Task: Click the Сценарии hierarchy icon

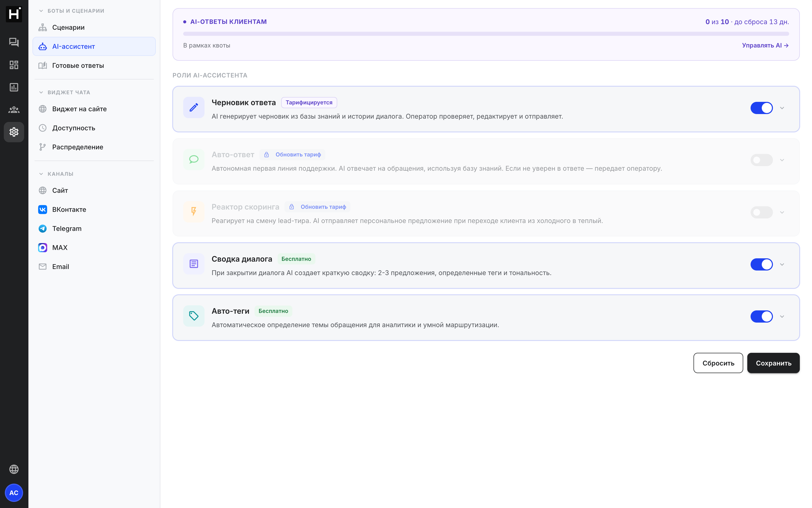Action: click(43, 27)
